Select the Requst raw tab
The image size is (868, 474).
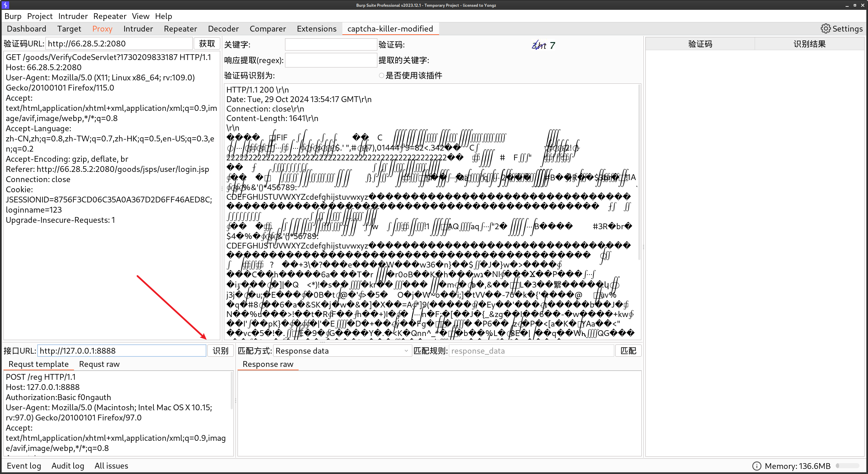(x=99, y=364)
